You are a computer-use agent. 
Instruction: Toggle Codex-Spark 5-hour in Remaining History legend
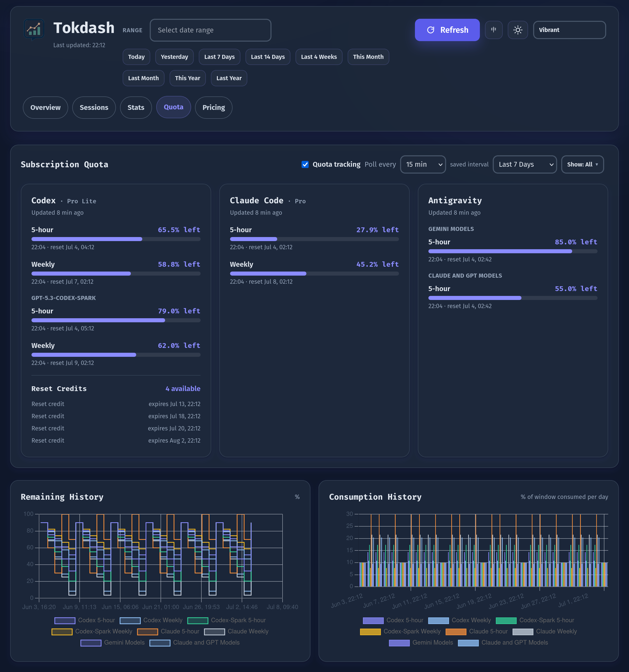click(227, 620)
